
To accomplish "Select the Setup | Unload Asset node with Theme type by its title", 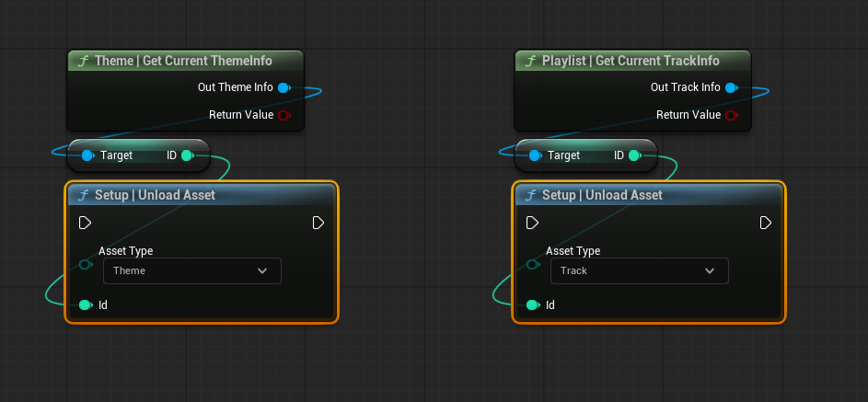I will [155, 195].
